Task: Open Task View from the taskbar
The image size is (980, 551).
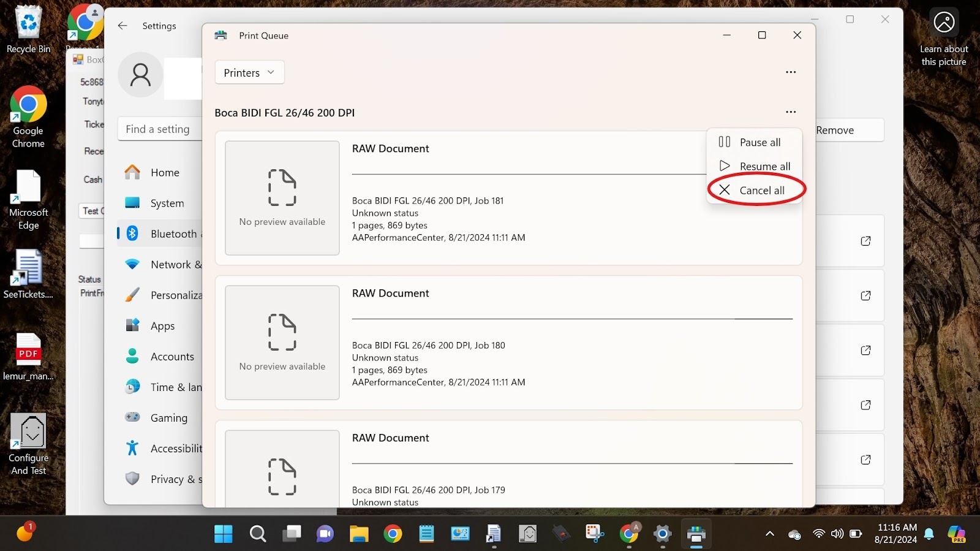Action: coord(292,534)
